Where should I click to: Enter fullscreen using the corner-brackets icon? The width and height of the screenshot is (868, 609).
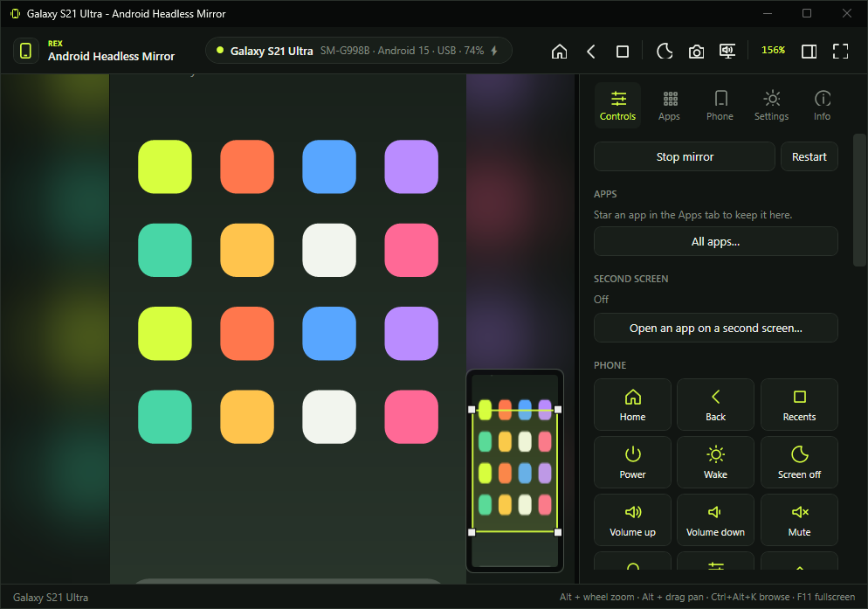click(840, 51)
